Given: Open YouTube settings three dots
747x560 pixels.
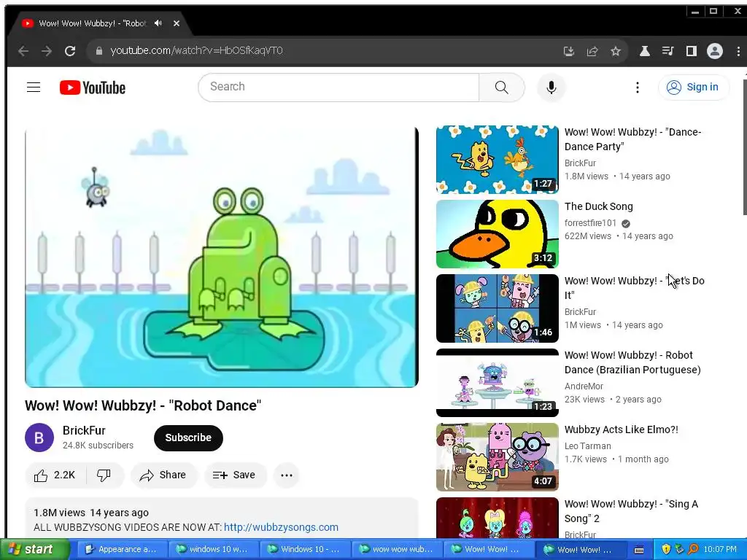Looking at the screenshot, I should 638,87.
